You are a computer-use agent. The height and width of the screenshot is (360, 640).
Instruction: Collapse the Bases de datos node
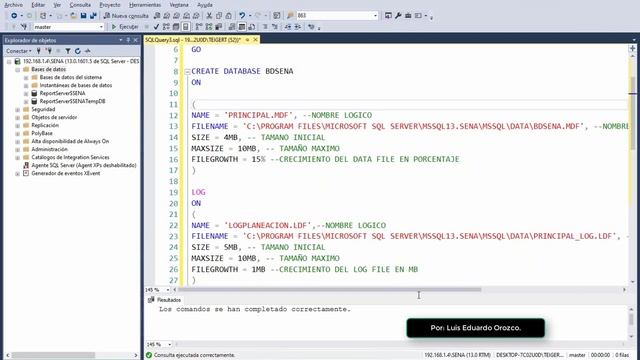pyautogui.click(x=18, y=69)
